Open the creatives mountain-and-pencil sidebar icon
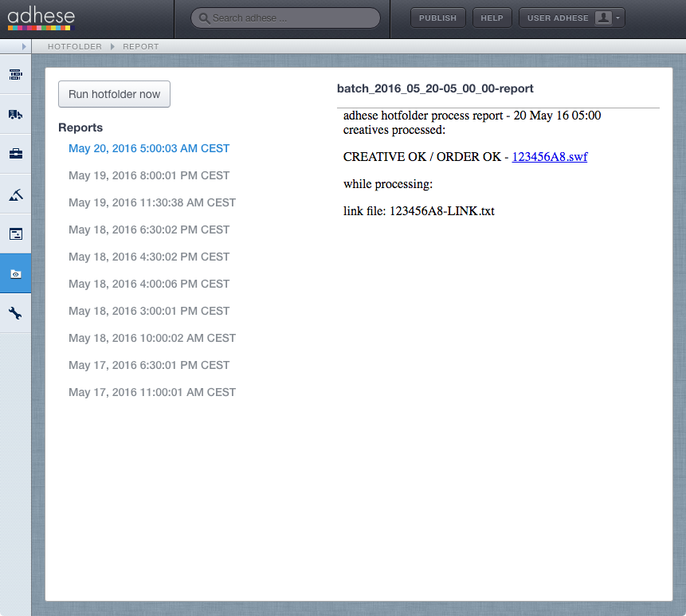The width and height of the screenshot is (686, 616). coord(15,194)
